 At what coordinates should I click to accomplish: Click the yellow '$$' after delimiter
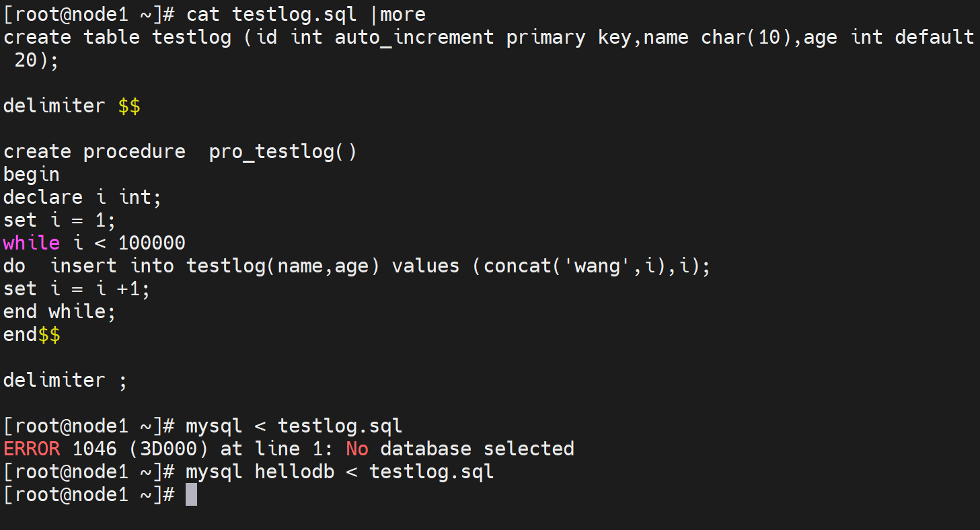[x=129, y=106]
